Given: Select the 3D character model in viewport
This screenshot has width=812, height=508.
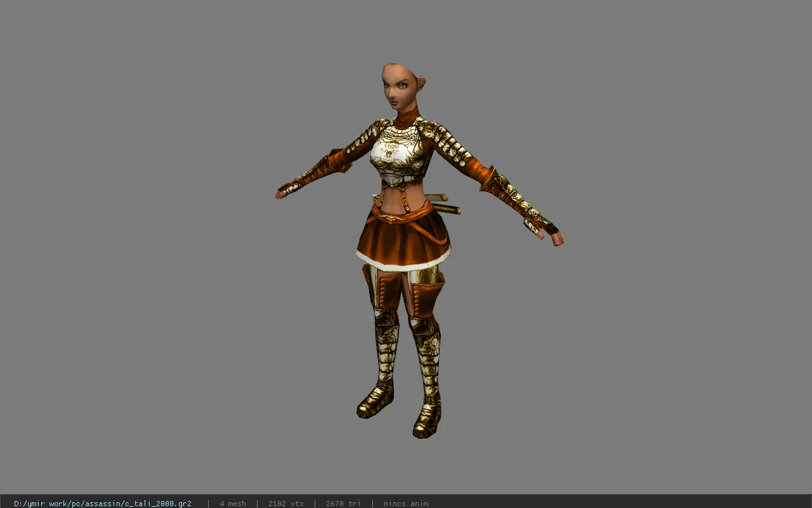Looking at the screenshot, I should click(419, 251).
